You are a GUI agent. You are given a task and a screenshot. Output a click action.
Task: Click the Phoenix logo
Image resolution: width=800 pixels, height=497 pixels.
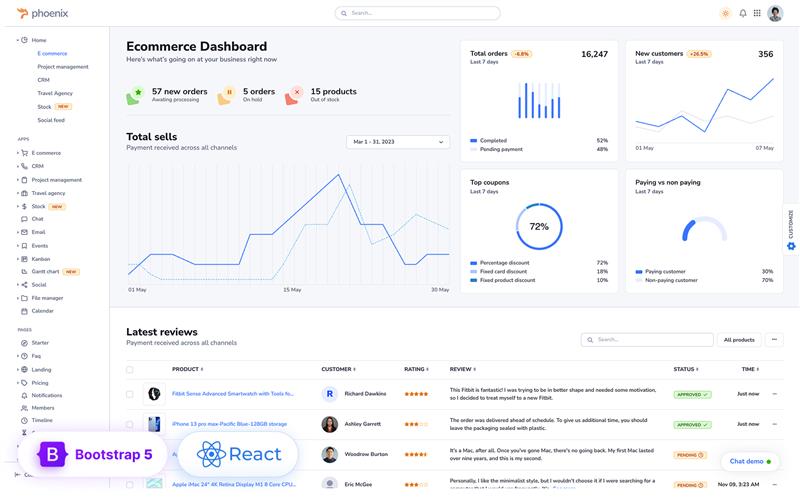coord(42,13)
